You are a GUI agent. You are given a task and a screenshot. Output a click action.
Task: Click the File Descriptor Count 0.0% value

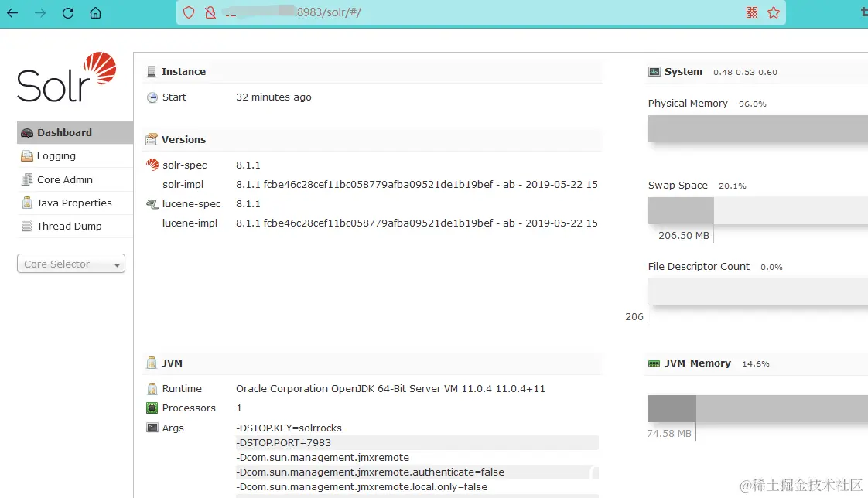[771, 268]
